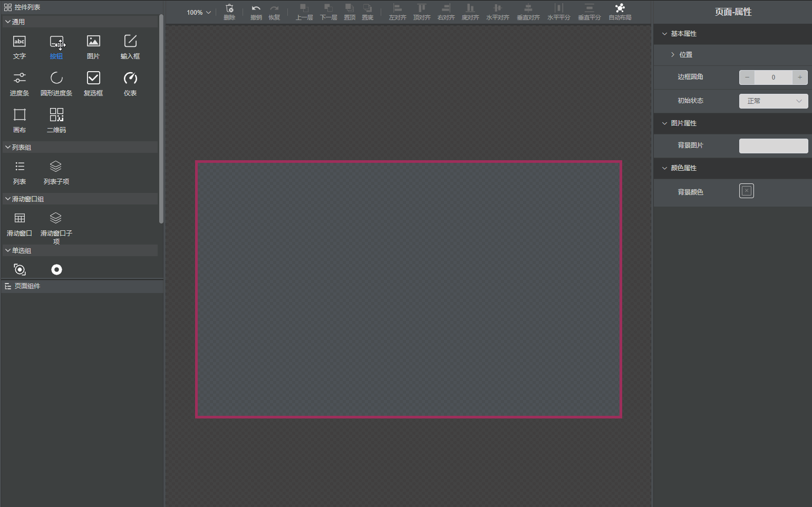Distribute vertically with 垂直平分
Viewport: 812px width, 507px height.
click(x=589, y=12)
